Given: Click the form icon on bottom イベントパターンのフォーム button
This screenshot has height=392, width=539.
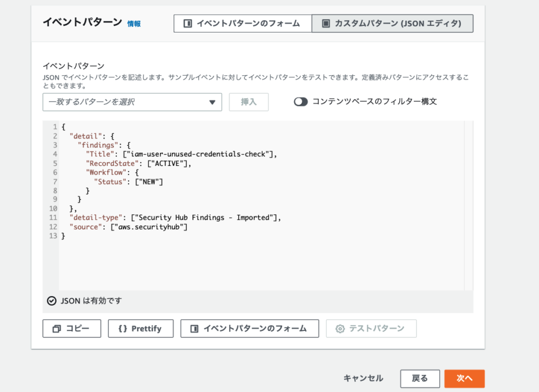Looking at the screenshot, I should [x=194, y=329].
